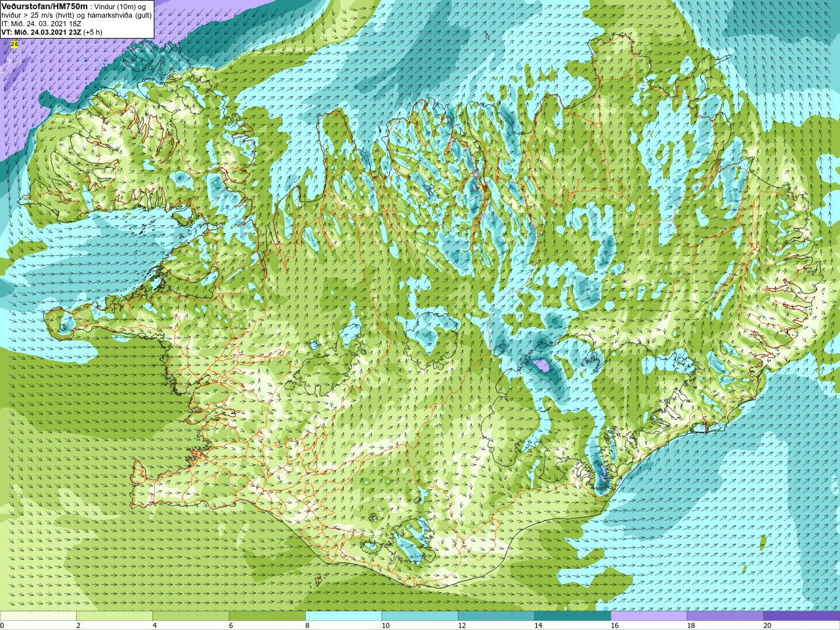The image size is (840, 630).
Task: Click the legend scale value '12'
Action: click(x=462, y=626)
